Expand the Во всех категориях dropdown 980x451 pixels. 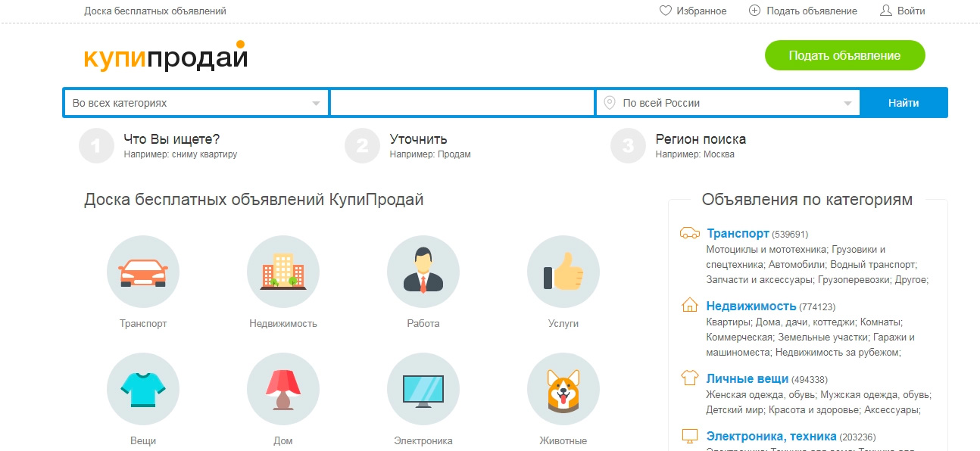tap(197, 103)
